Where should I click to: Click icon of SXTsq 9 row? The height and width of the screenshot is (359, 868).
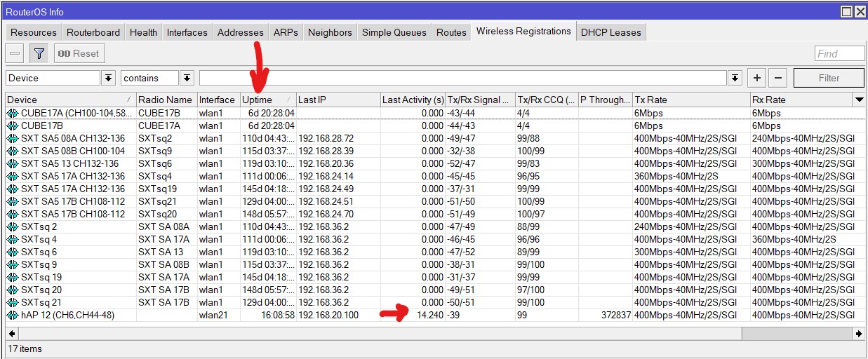point(13,264)
